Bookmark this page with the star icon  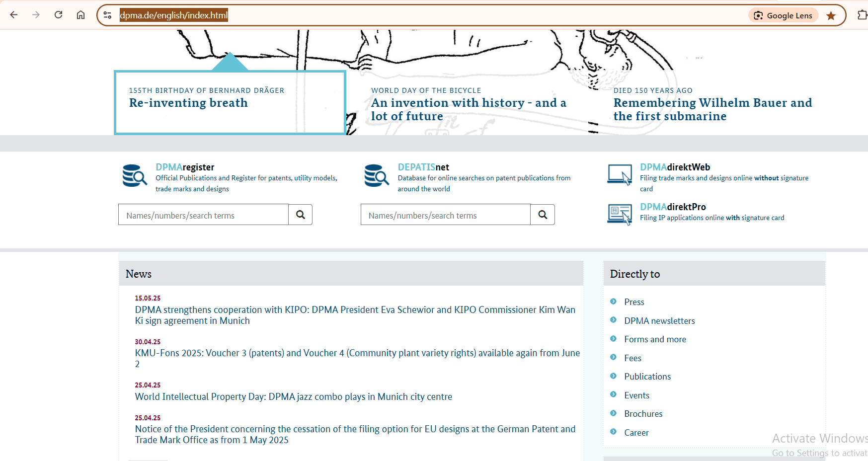coord(831,15)
